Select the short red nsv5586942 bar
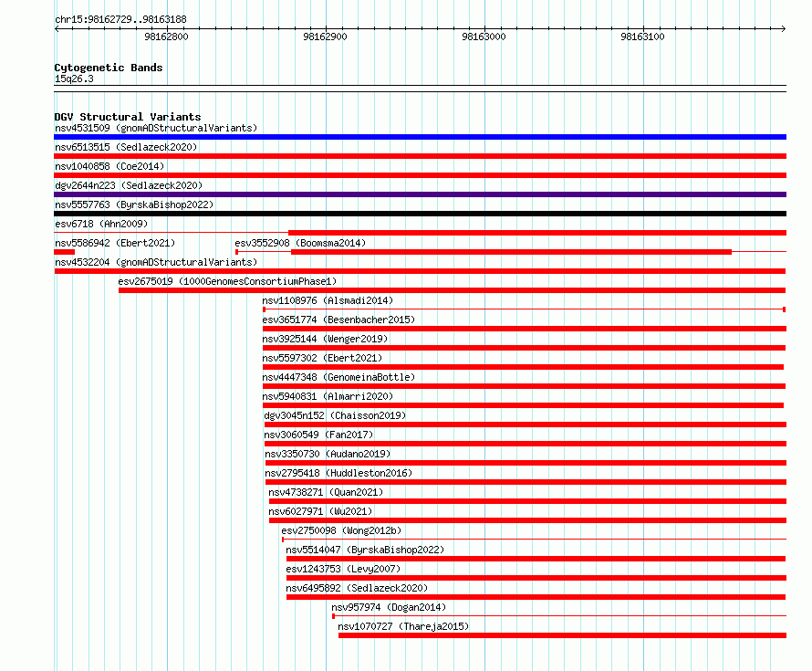This screenshot has height=671, width=812. (64, 252)
